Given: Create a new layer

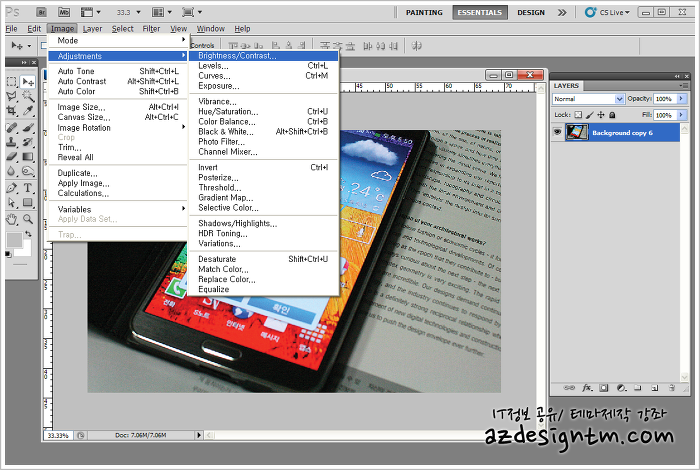Looking at the screenshot, I should (x=655, y=388).
